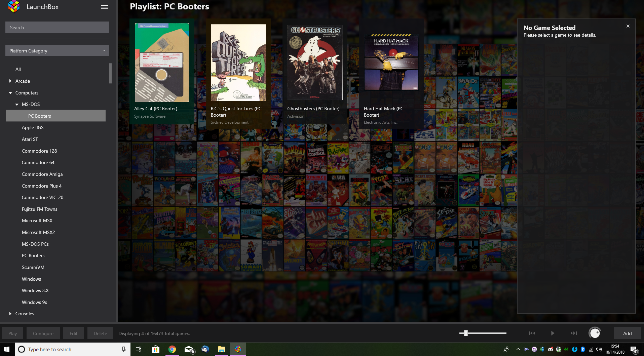Image resolution: width=644 pixels, height=356 pixels.
Task: Focus the sidebar Search field
Action: tap(57, 28)
